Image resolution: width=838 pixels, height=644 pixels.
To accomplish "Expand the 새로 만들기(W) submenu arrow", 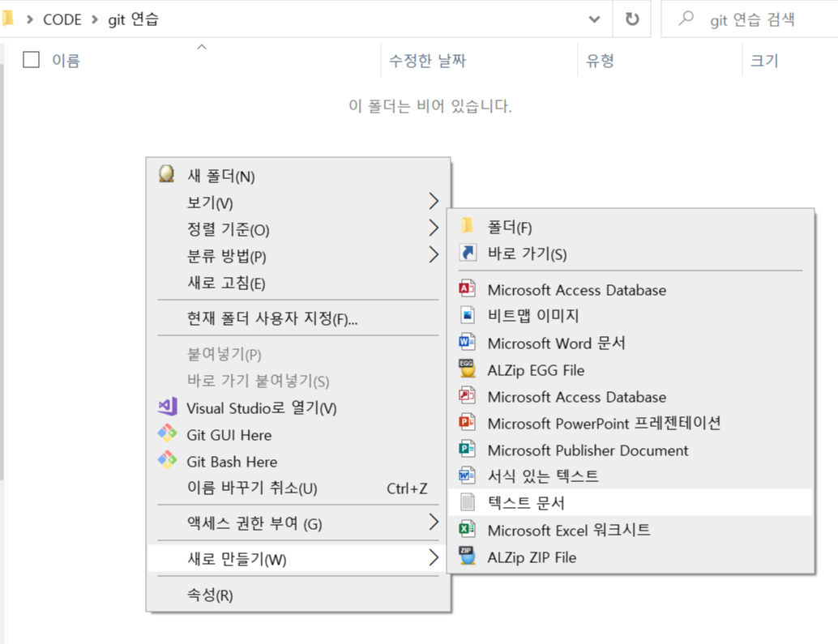I will tap(434, 557).
